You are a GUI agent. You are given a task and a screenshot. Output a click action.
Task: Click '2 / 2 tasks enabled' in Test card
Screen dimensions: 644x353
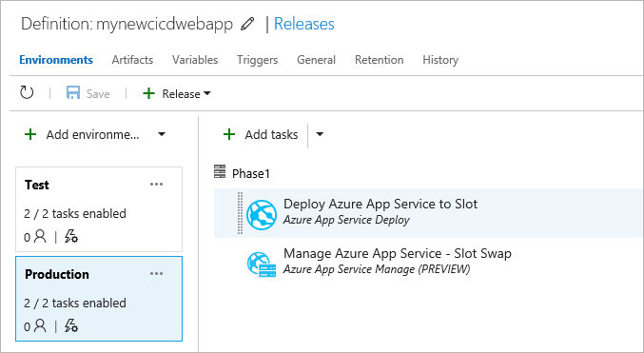coord(75,214)
